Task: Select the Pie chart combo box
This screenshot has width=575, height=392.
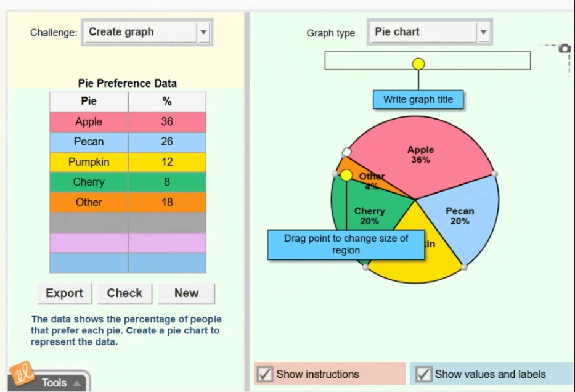Action: tap(430, 32)
